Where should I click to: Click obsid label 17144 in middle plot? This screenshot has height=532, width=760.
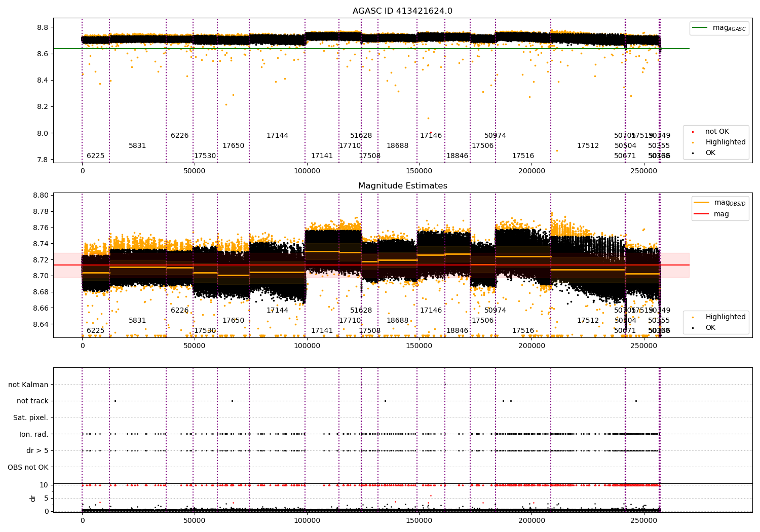pyautogui.click(x=277, y=311)
